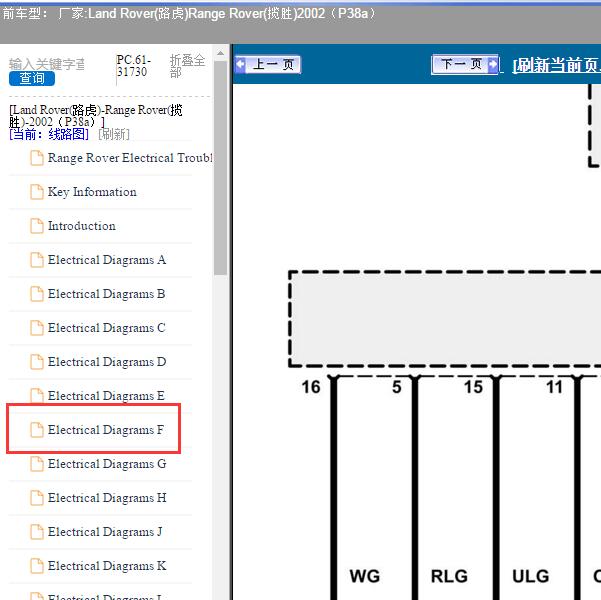Click the page icon beside Range Rover Electrical Troubleshooting

[37, 158]
